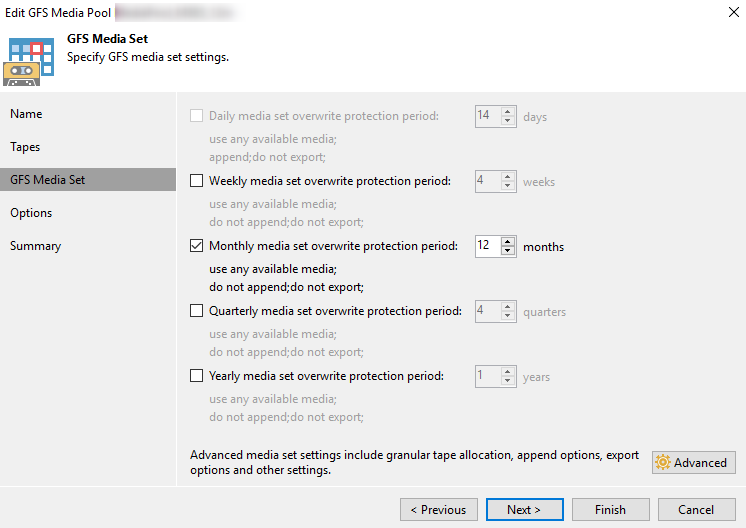
Task: Proceed with the Next button
Action: pyautogui.click(x=524, y=510)
